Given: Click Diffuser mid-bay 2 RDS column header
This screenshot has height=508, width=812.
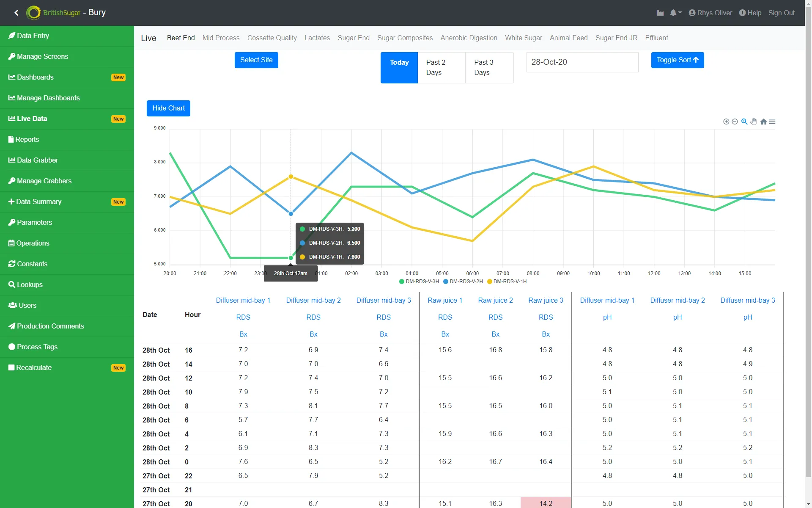Looking at the screenshot, I should coord(313,317).
